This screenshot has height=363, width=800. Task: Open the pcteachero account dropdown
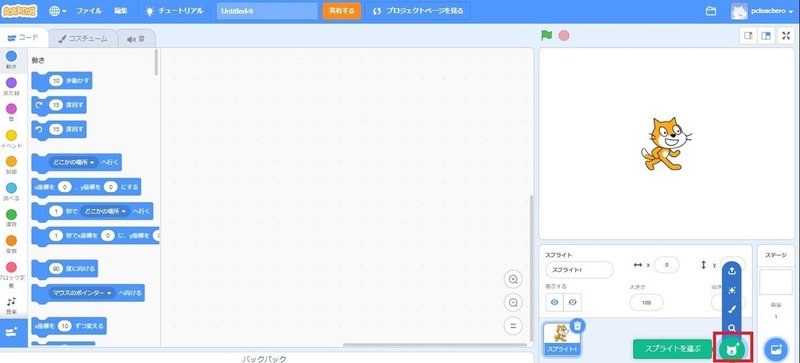click(x=763, y=11)
